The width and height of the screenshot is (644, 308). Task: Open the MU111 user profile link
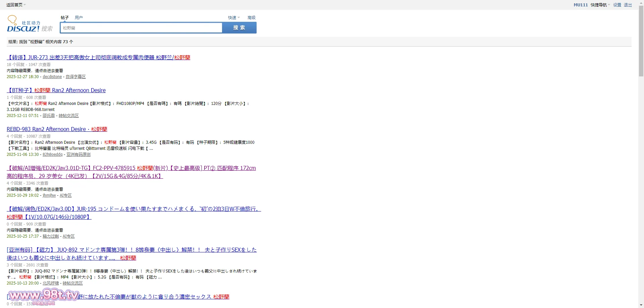pos(580,5)
